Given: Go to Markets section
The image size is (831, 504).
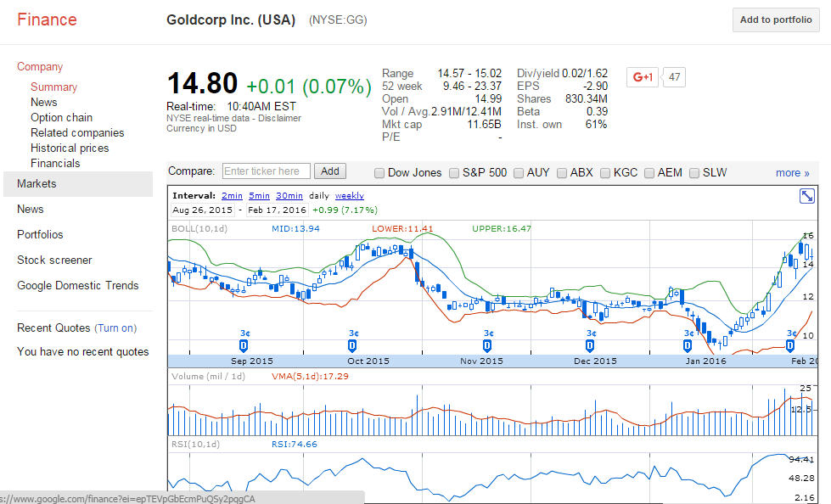Looking at the screenshot, I should [78, 184].
